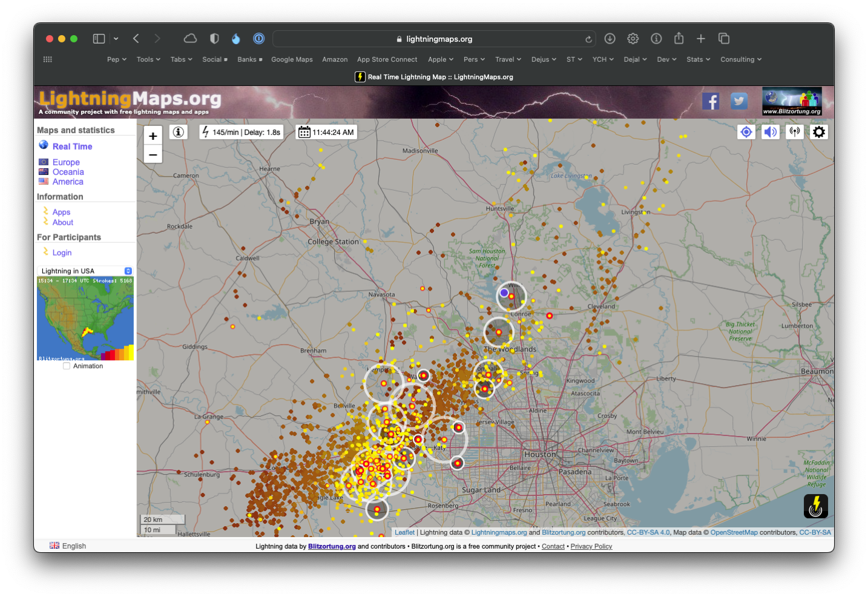
Task: Enable the Animation checkbox
Action: click(67, 366)
